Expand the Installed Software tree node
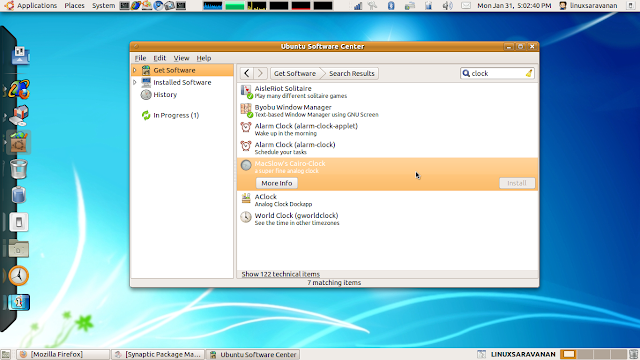This screenshot has height=360, width=640. [x=135, y=82]
